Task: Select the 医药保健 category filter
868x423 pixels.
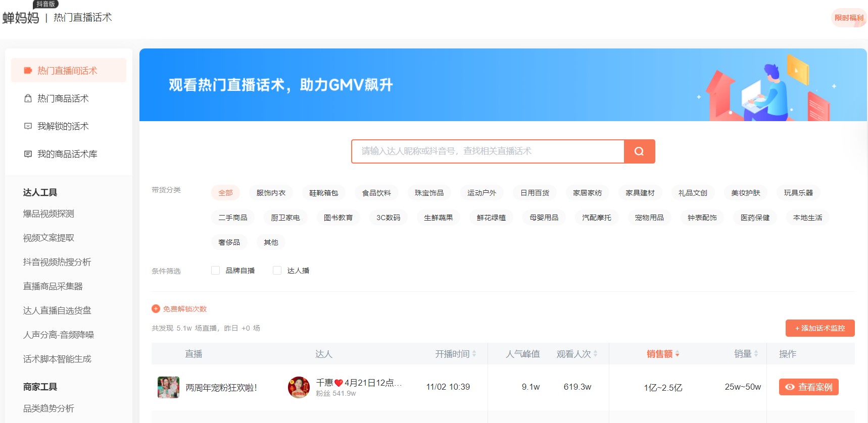Action: coord(755,218)
